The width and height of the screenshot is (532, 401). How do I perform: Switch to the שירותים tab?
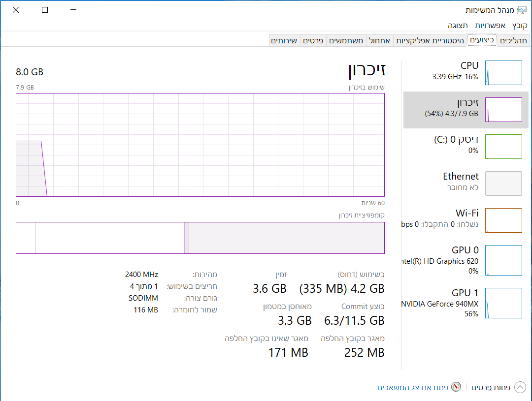284,40
